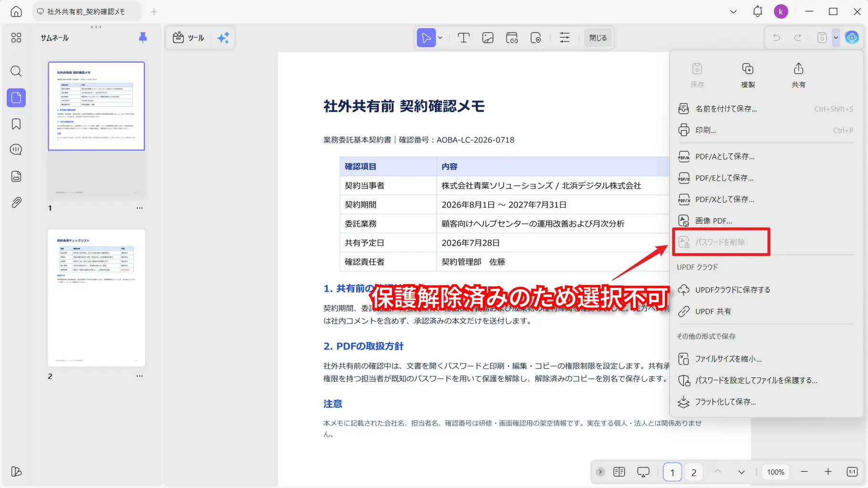Choose PDF/Aとして保存...

tap(766, 156)
